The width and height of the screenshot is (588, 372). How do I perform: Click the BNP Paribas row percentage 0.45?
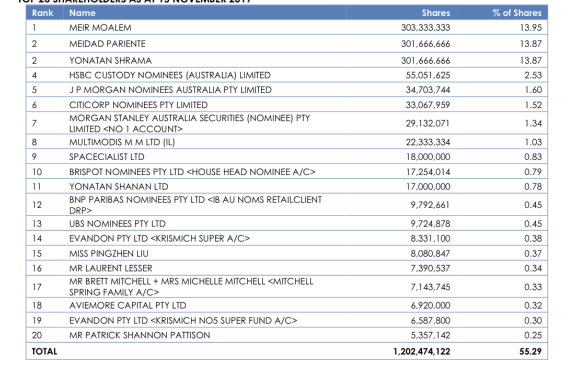pyautogui.click(x=533, y=205)
